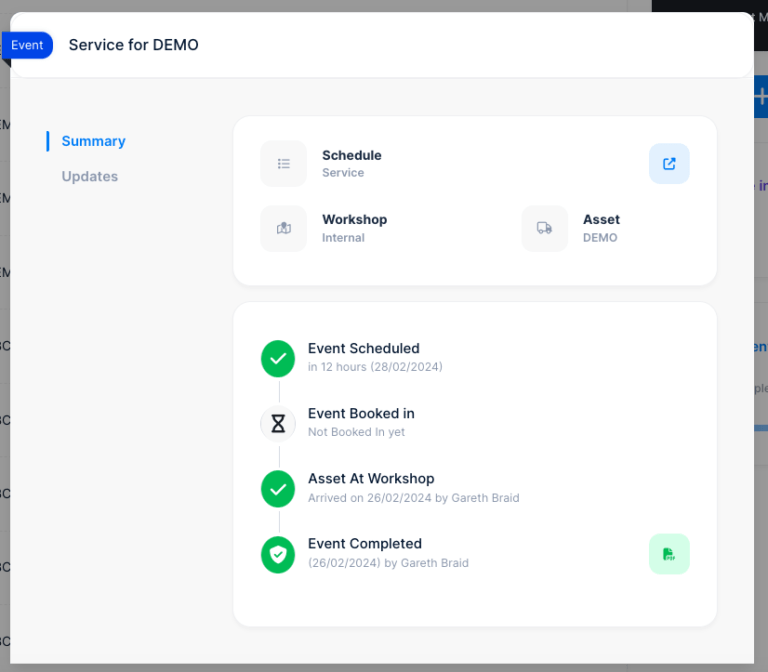Click the Workshop building icon
Image resolution: width=768 pixels, height=672 pixels.
(x=284, y=228)
